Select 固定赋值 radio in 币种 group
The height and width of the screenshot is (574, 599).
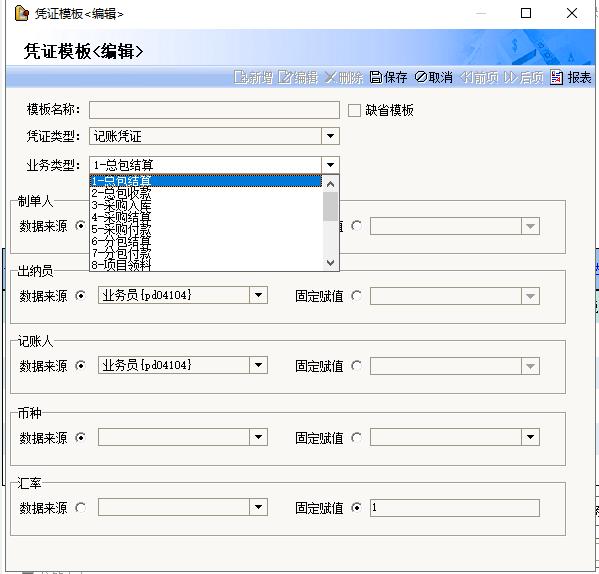coord(356,437)
